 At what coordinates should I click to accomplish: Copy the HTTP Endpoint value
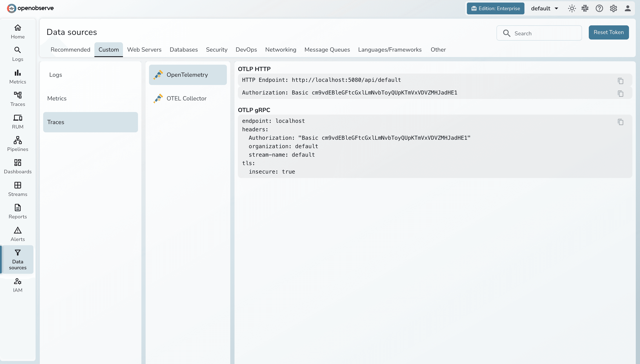point(620,81)
